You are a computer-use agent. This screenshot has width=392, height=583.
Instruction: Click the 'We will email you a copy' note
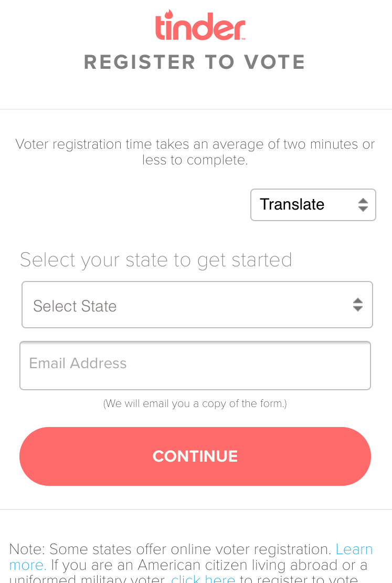pyautogui.click(x=195, y=403)
